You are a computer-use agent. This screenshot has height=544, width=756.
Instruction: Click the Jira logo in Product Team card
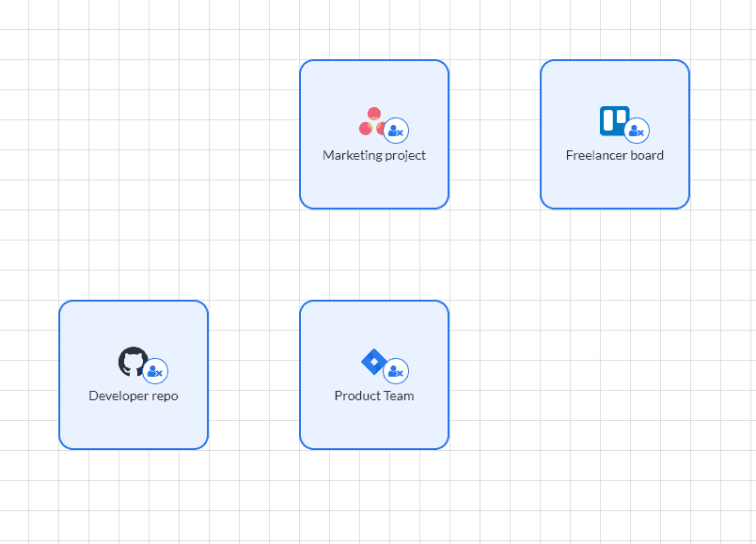(x=373, y=362)
